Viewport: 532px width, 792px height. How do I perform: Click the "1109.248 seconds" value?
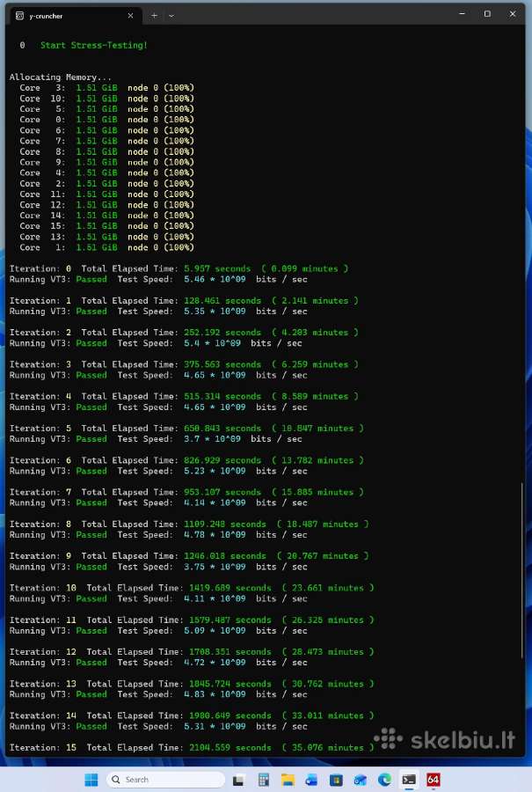(225, 524)
